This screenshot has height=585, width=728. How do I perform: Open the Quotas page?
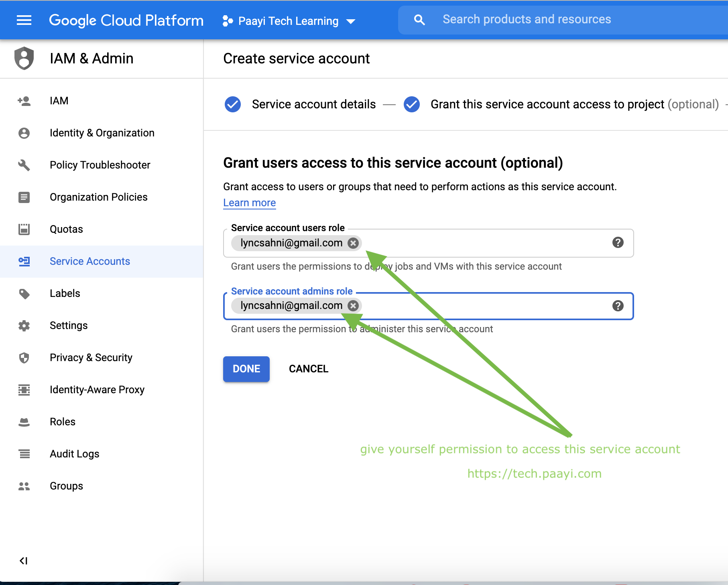(x=102, y=229)
